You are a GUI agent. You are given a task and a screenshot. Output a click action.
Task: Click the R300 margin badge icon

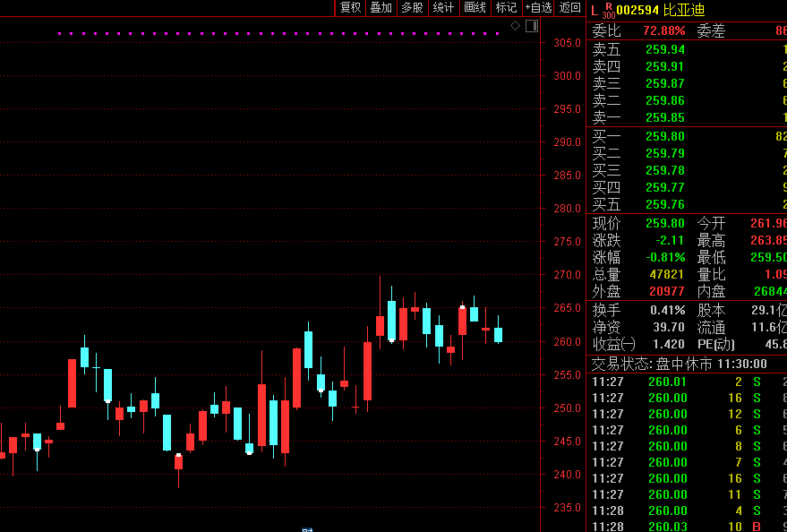click(608, 11)
